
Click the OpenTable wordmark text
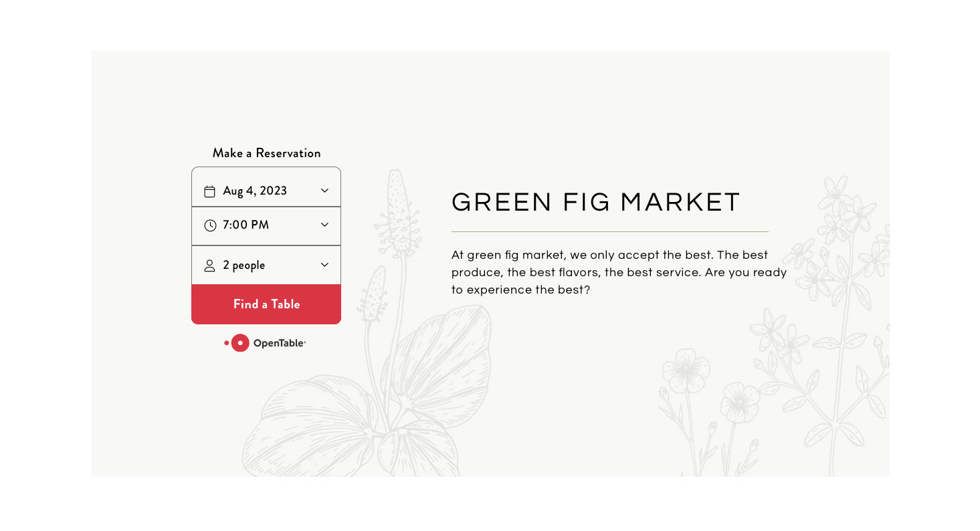(279, 344)
